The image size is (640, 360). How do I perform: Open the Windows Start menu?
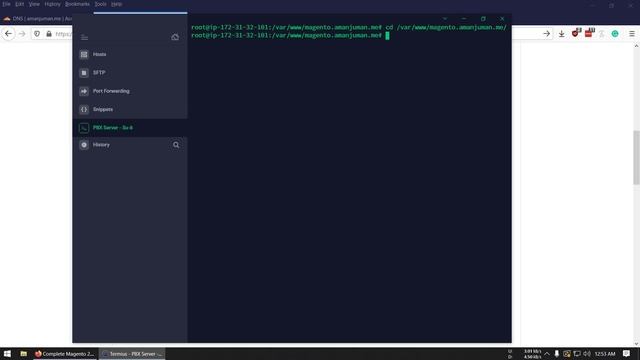(x=7, y=354)
